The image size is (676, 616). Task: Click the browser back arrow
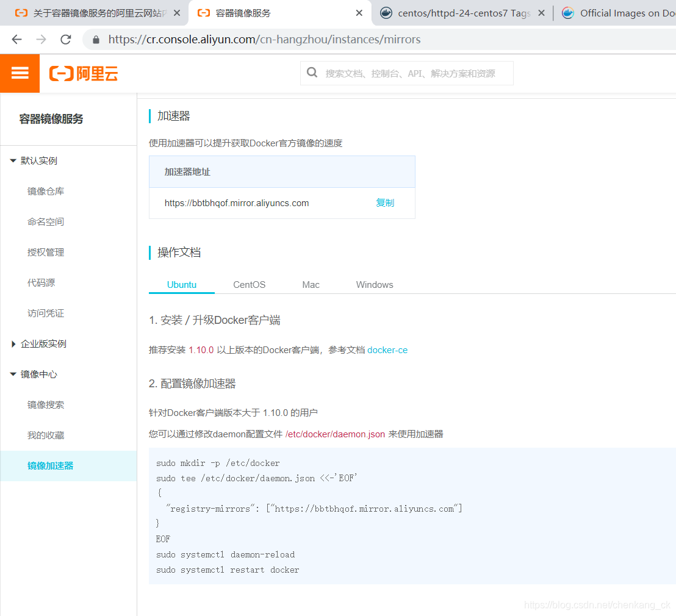tap(17, 40)
